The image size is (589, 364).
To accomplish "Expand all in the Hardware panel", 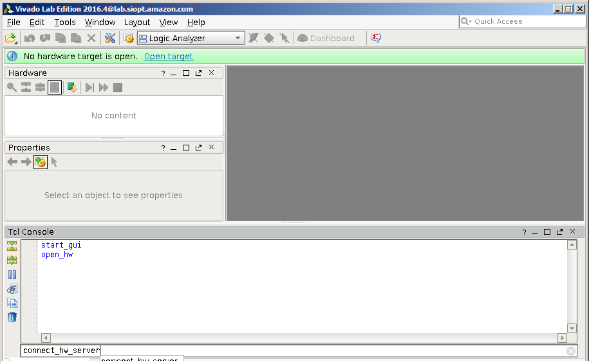I will point(40,87).
